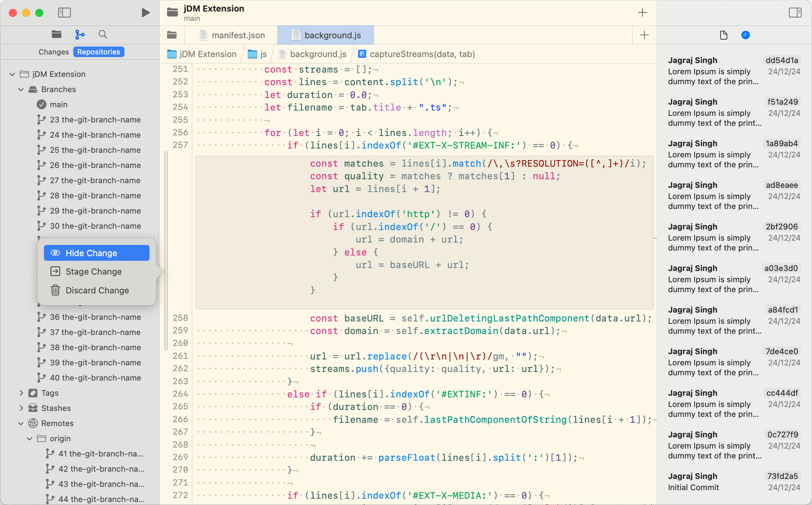Choose Discard Change from popup menu
The width and height of the screenshot is (812, 505).
(x=97, y=290)
